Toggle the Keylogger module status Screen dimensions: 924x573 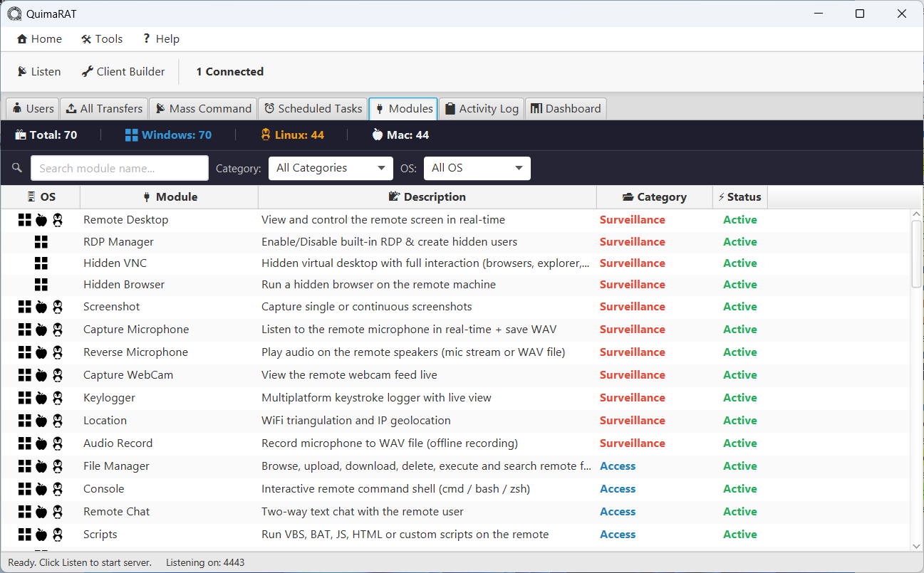[x=739, y=397]
